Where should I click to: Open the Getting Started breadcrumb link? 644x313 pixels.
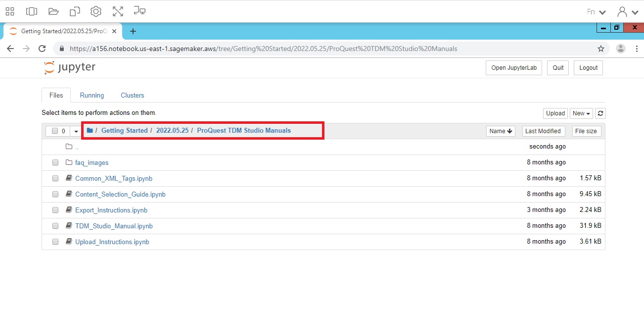125,131
